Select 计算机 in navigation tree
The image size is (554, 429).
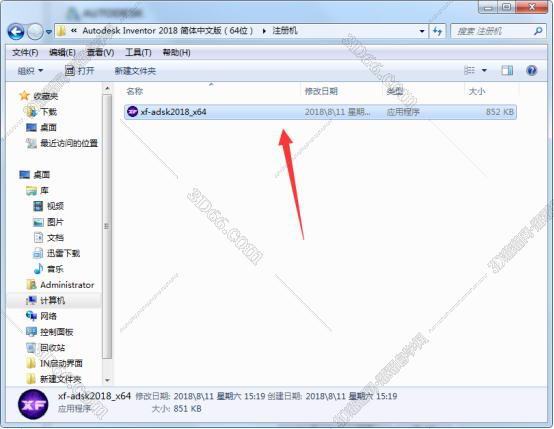coord(52,300)
